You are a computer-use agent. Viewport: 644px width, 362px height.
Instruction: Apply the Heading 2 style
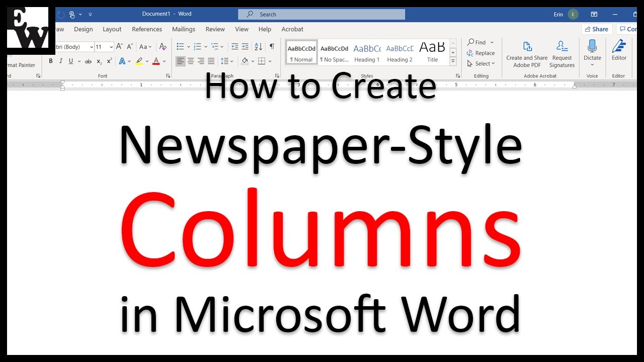(399, 53)
